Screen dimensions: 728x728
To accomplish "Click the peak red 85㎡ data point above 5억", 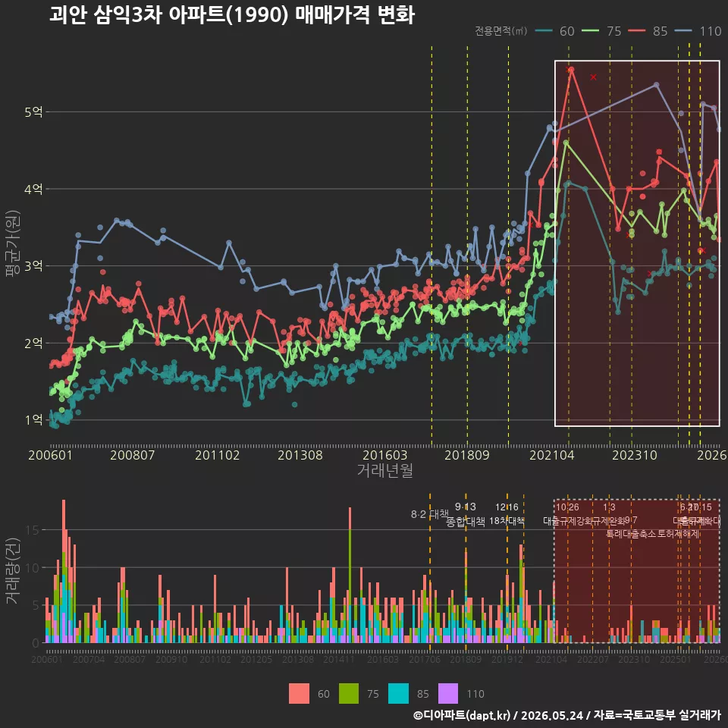I will (571, 70).
